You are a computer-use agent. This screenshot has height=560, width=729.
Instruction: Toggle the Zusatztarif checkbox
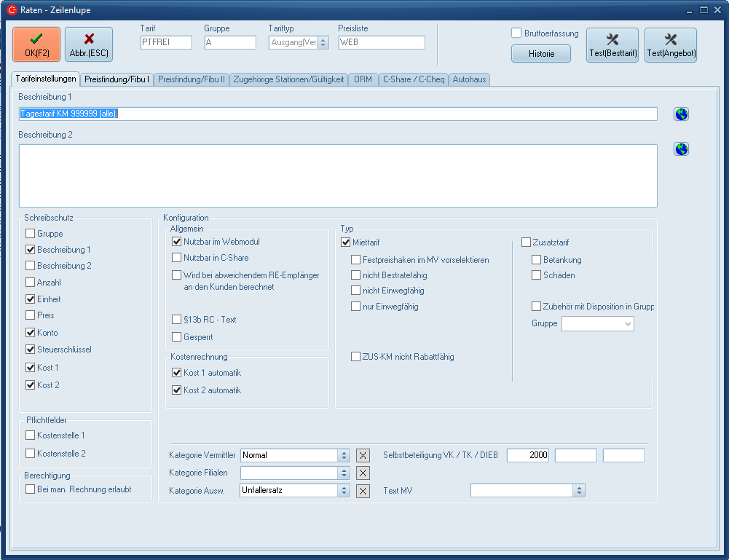pyautogui.click(x=526, y=242)
